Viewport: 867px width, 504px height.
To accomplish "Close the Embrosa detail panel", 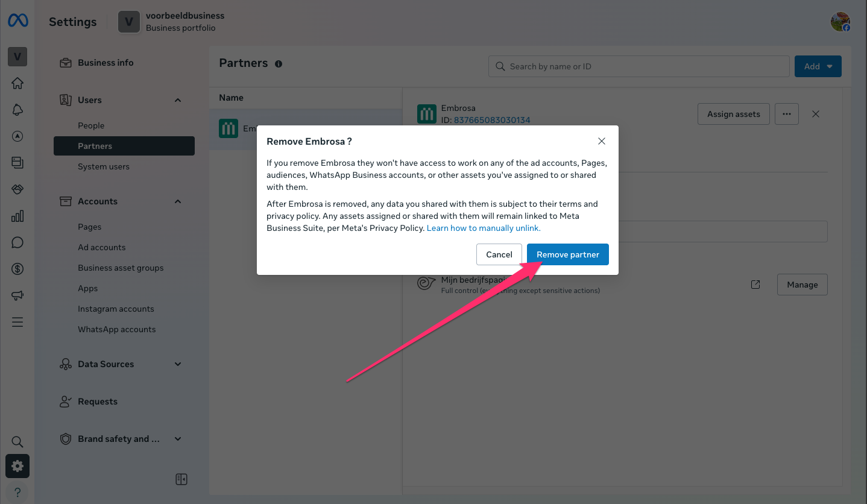I will (816, 114).
